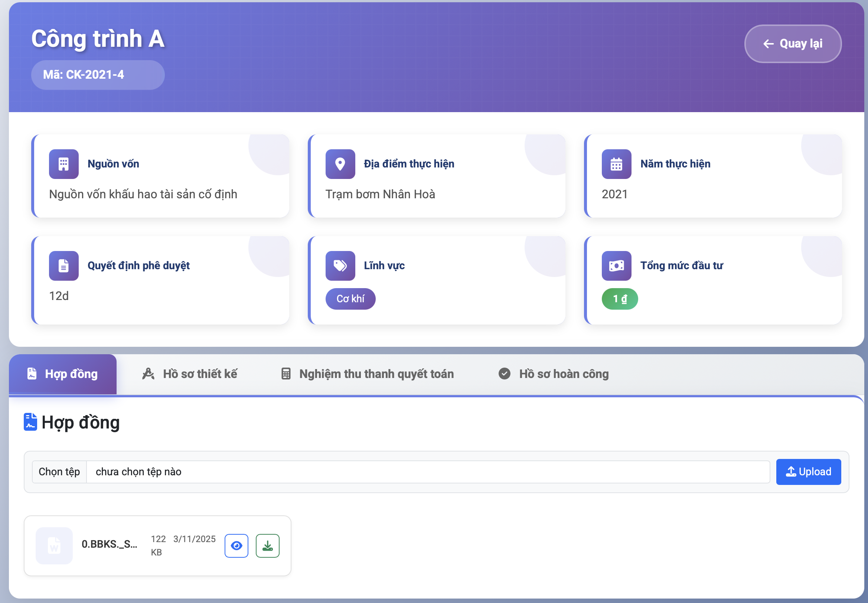Click the Năm thực hiện calendar icon
The image size is (868, 603).
point(616,164)
